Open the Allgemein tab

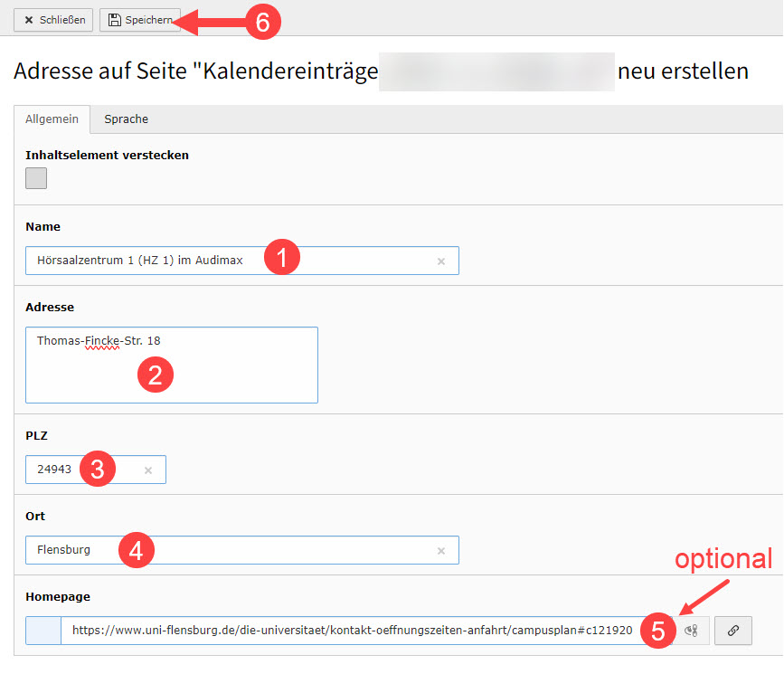pyautogui.click(x=52, y=119)
